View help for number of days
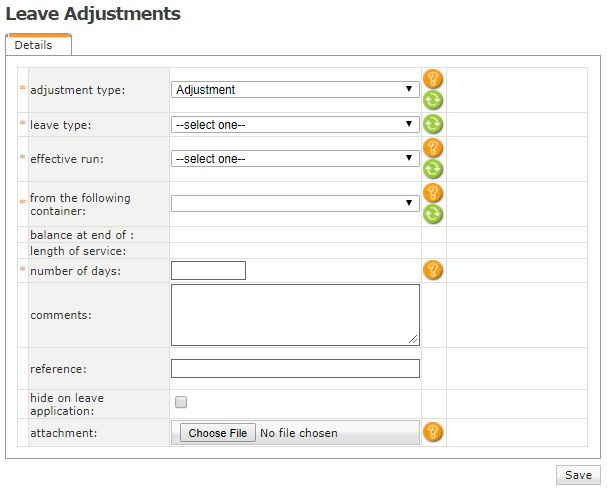Screen dimensions: 607x491 point(432,270)
